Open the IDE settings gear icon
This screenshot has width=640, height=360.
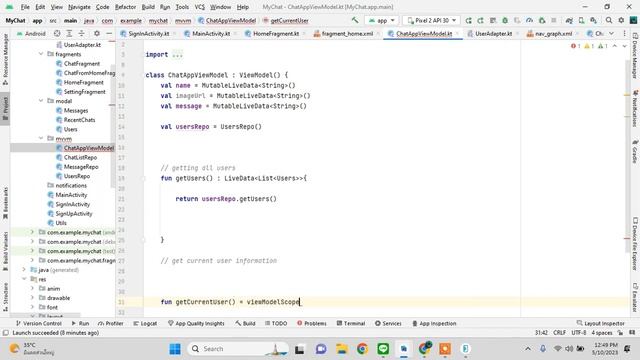pyautogui.click(x=621, y=20)
